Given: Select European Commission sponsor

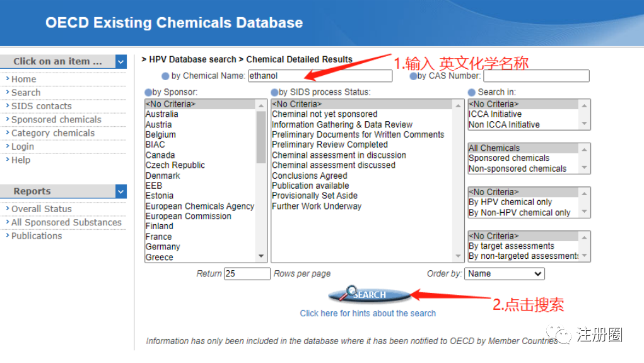Looking at the screenshot, I should coord(188,217).
